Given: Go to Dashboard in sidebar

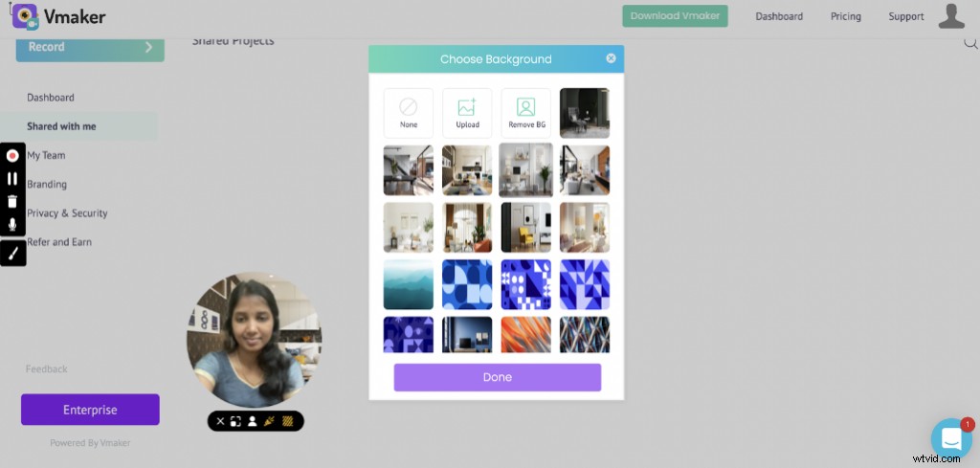Looking at the screenshot, I should (x=51, y=98).
